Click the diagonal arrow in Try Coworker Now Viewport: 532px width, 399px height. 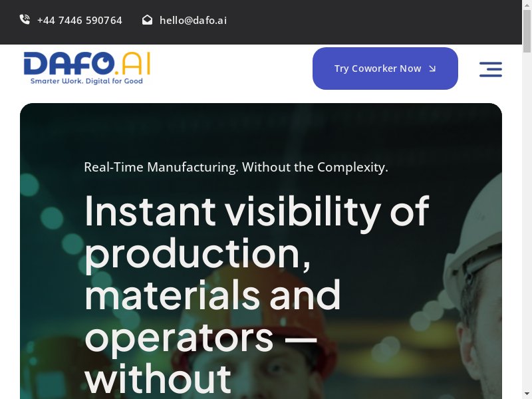pyautogui.click(x=432, y=68)
